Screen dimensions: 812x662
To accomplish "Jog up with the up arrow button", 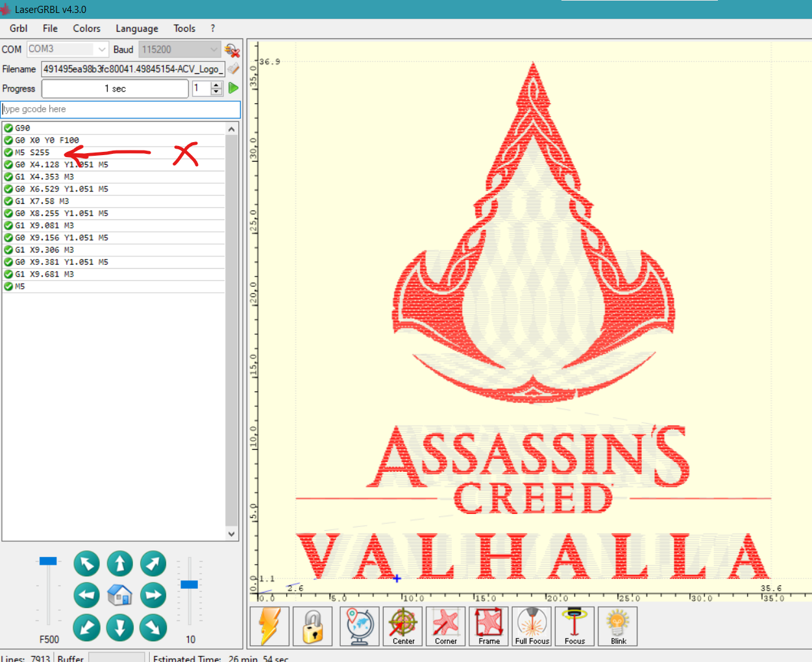I will click(x=120, y=564).
